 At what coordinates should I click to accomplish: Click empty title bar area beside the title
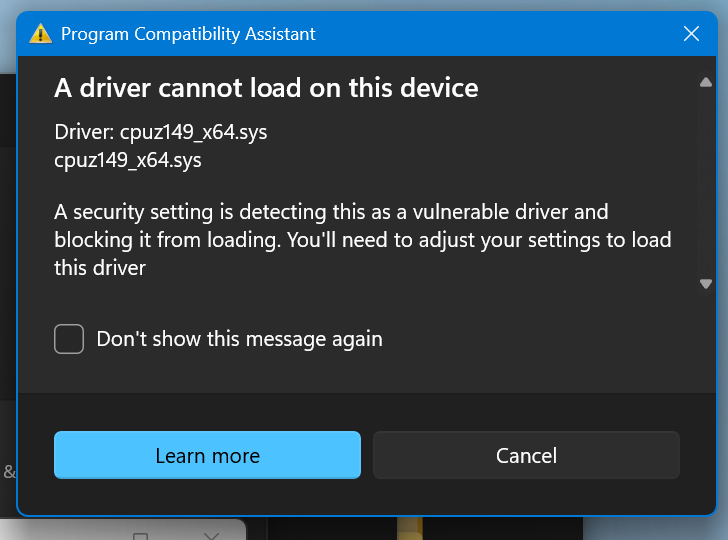(x=480, y=34)
